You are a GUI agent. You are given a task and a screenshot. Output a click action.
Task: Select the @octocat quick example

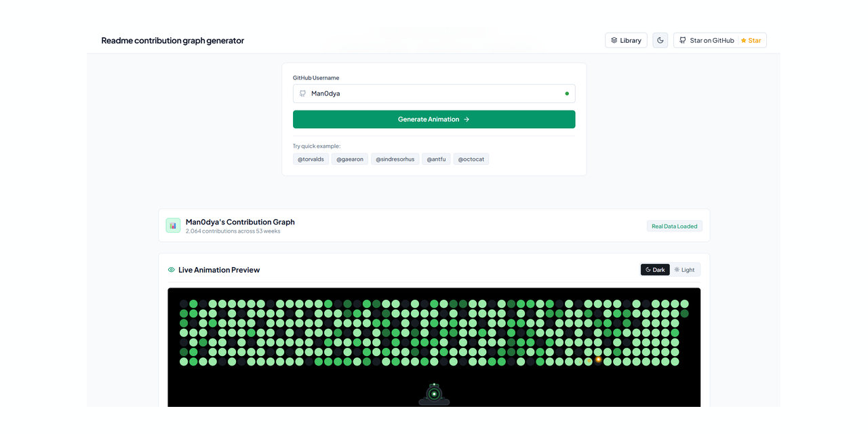[471, 159]
